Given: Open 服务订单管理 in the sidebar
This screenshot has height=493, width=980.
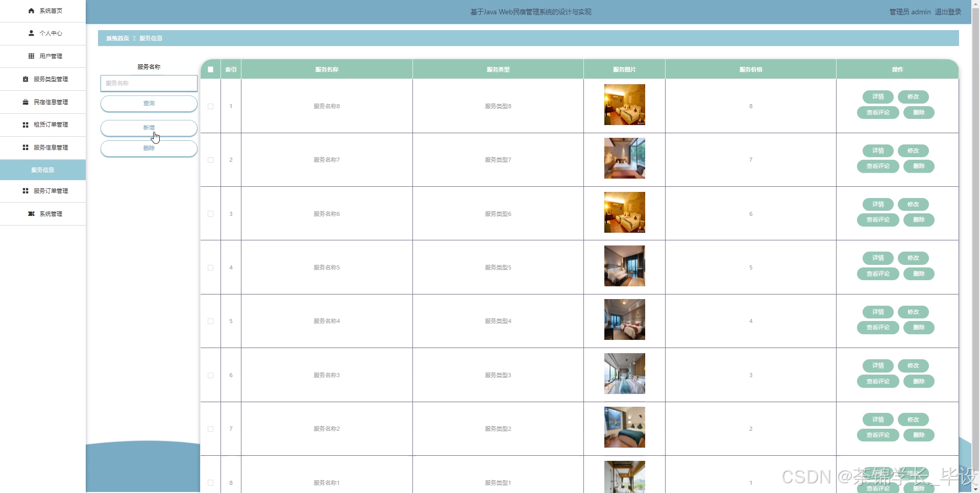Looking at the screenshot, I should point(43,191).
